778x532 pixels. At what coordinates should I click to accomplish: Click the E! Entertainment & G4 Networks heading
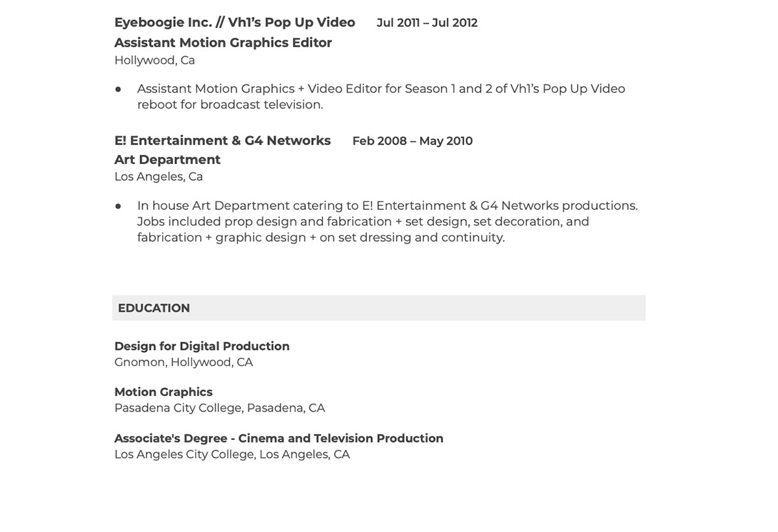(x=222, y=141)
